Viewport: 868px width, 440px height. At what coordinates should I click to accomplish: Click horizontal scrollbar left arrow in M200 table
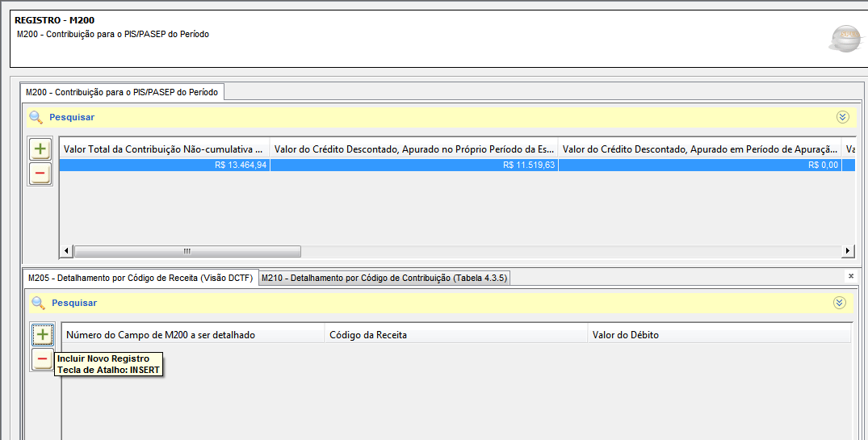click(66, 251)
